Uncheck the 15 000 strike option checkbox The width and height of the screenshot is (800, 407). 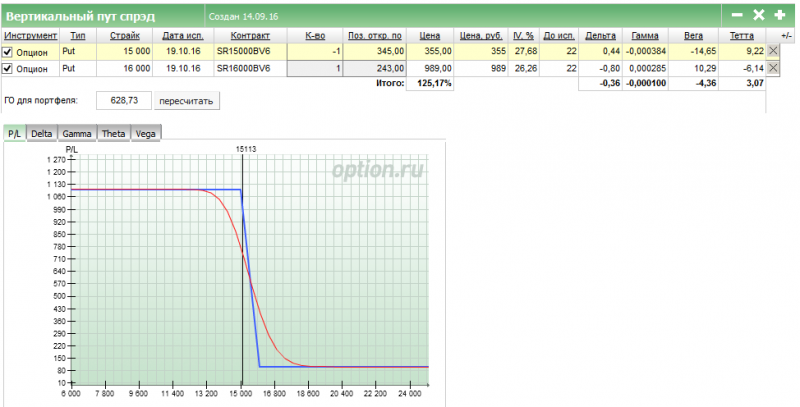(x=7, y=52)
